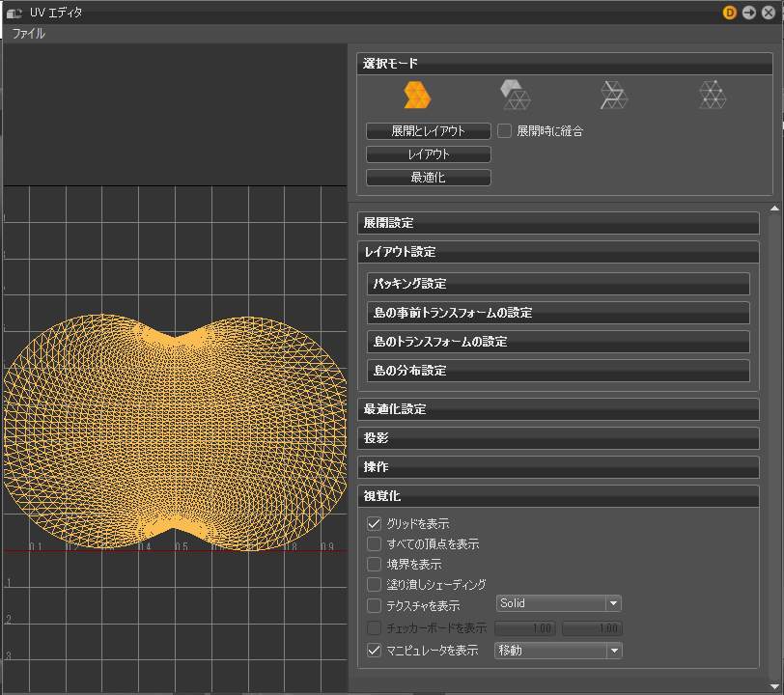Click the 展開とレイアウト button
The width and height of the screenshot is (784, 695).
429,131
